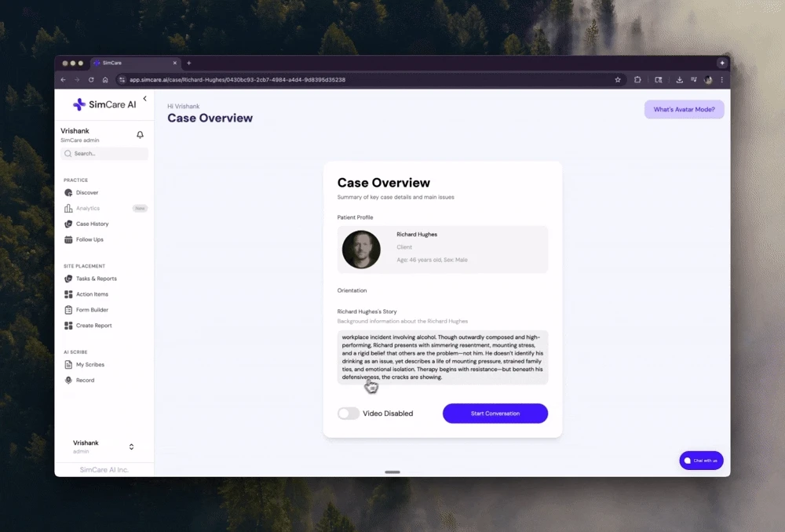This screenshot has height=532, width=785.
Task: Enable video using the Video Disabled toggle
Action: (x=348, y=413)
